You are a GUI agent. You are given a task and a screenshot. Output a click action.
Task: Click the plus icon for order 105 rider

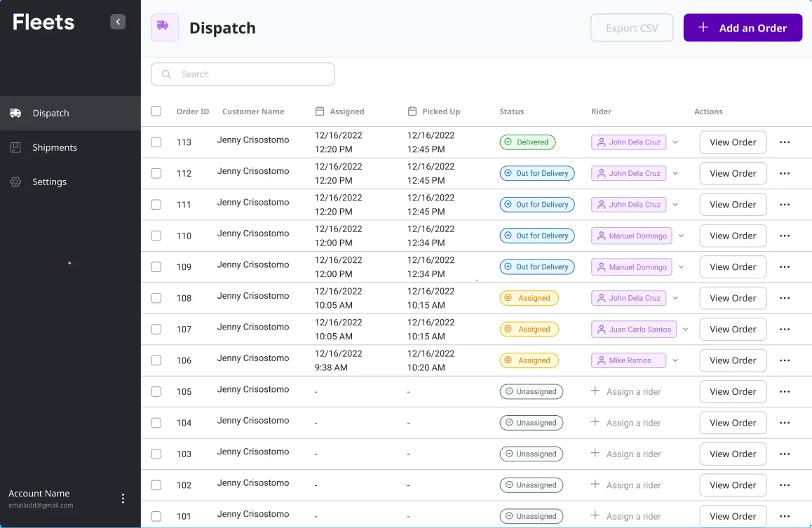(595, 391)
